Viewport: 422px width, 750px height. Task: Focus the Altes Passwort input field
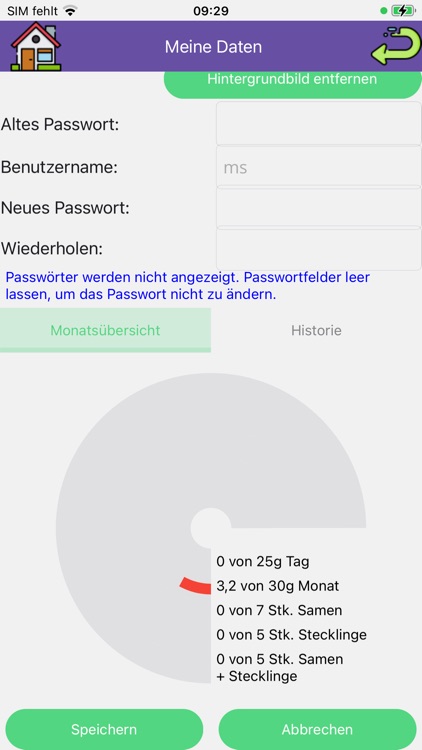click(x=319, y=123)
